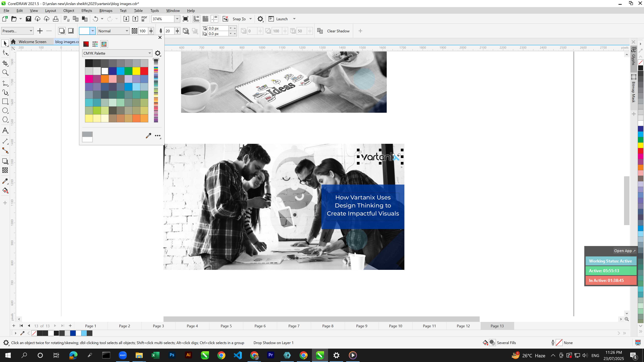
Task: Click the Undo arrow icon
Action: point(95,19)
